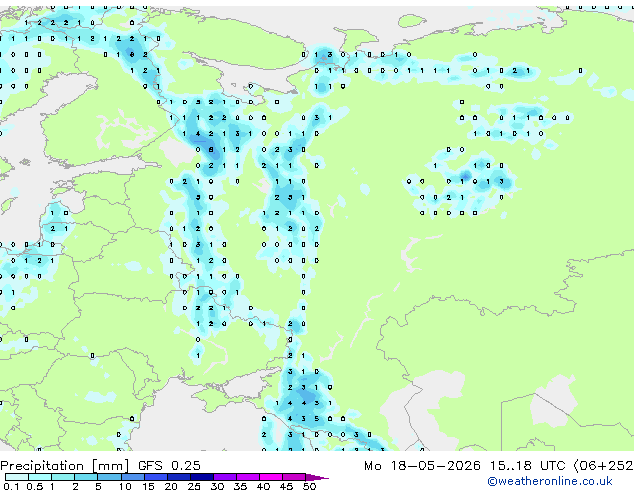This screenshot has height=490, width=634.
Task: Click the '15..18 UTC' time text
Action: click(x=528, y=466)
